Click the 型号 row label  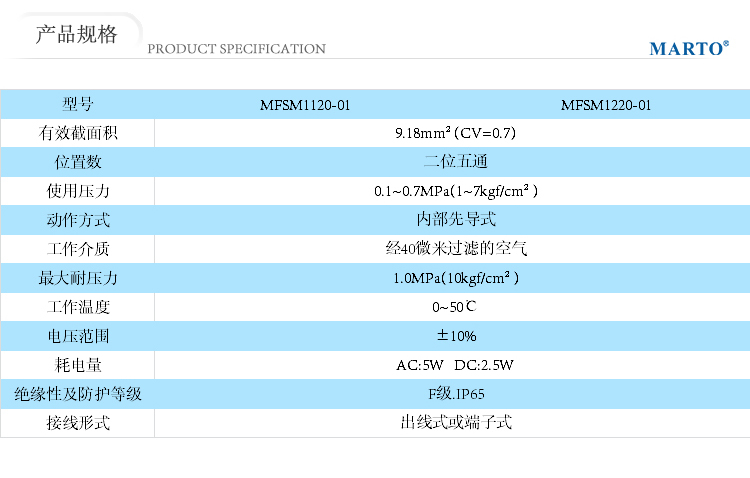pyautogui.click(x=78, y=104)
